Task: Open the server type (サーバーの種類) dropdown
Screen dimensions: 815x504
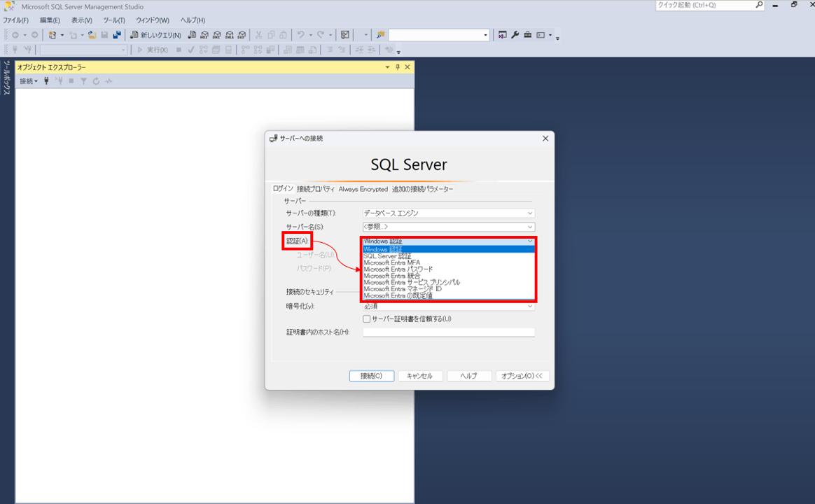Action: pyautogui.click(x=449, y=213)
